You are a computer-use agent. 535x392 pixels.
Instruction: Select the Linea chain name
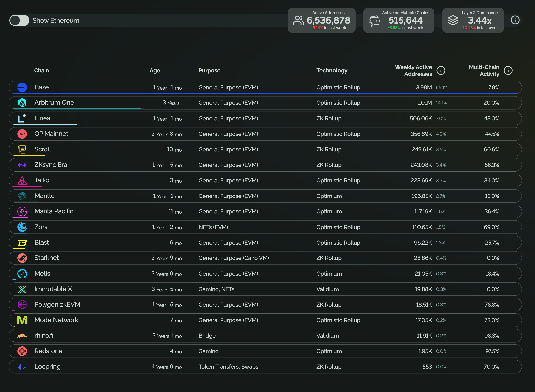(42, 118)
